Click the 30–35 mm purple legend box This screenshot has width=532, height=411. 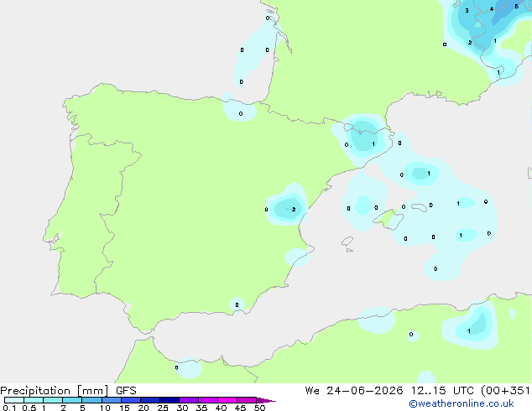tap(189, 400)
